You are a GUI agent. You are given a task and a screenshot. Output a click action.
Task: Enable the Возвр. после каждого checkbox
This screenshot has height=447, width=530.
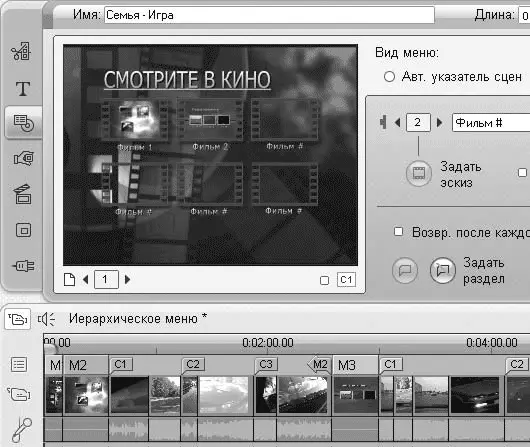[399, 232]
